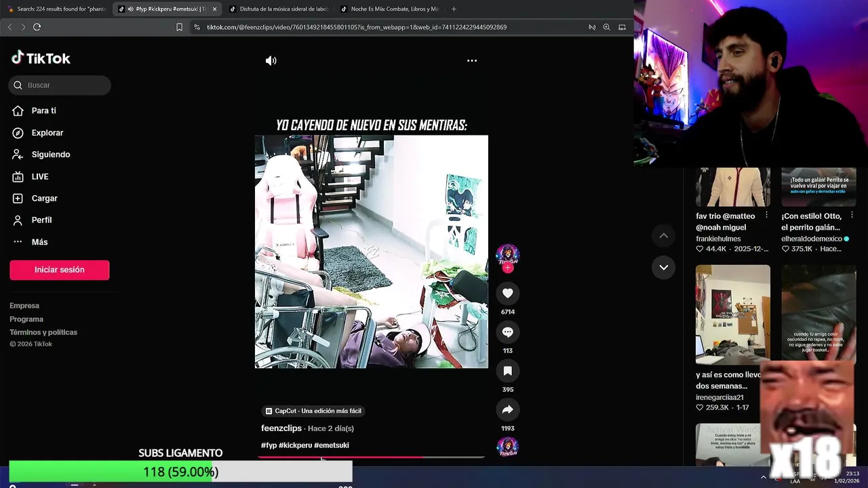Click the #kickperu hashtag

tap(296, 445)
